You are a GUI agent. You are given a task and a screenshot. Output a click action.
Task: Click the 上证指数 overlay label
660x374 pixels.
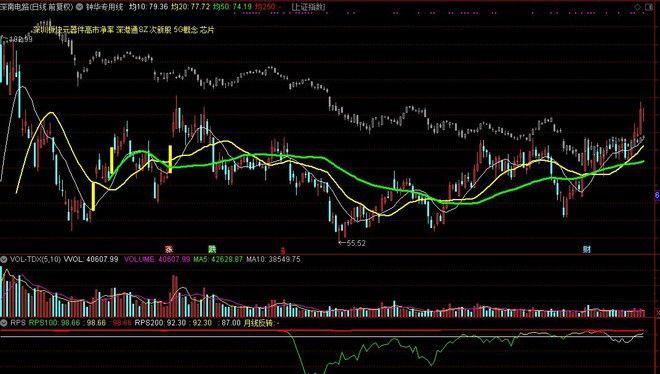(x=309, y=7)
